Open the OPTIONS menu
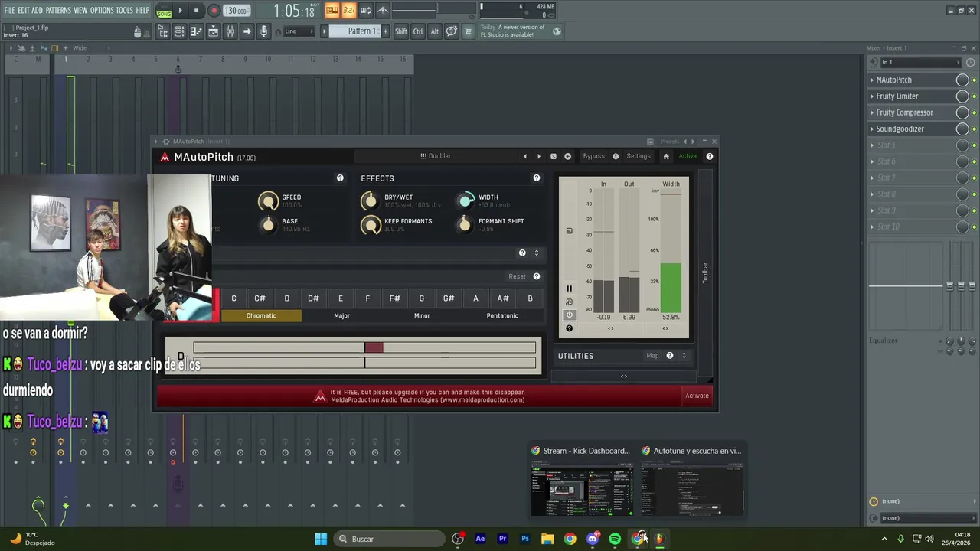980x551 pixels. [x=102, y=11]
